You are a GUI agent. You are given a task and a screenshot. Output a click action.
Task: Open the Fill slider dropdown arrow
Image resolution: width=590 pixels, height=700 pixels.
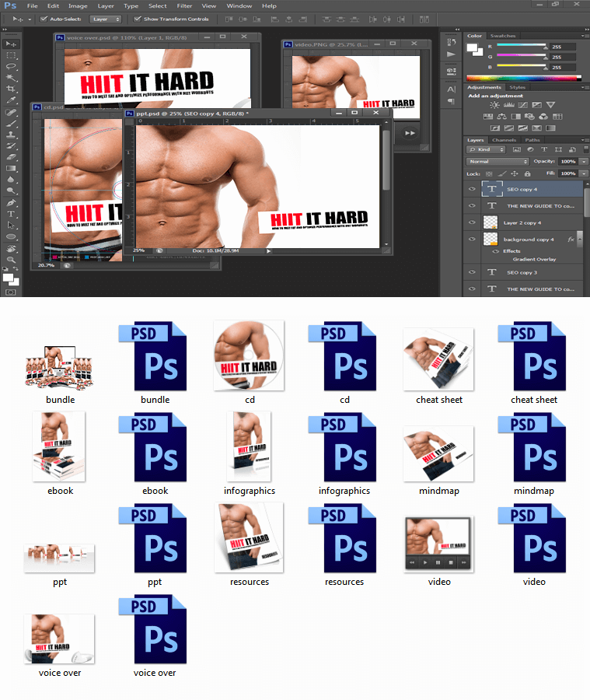click(x=585, y=173)
